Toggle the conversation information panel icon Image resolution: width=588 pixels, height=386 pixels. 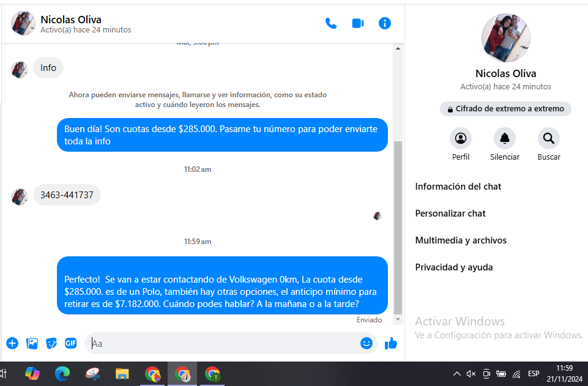tap(385, 24)
